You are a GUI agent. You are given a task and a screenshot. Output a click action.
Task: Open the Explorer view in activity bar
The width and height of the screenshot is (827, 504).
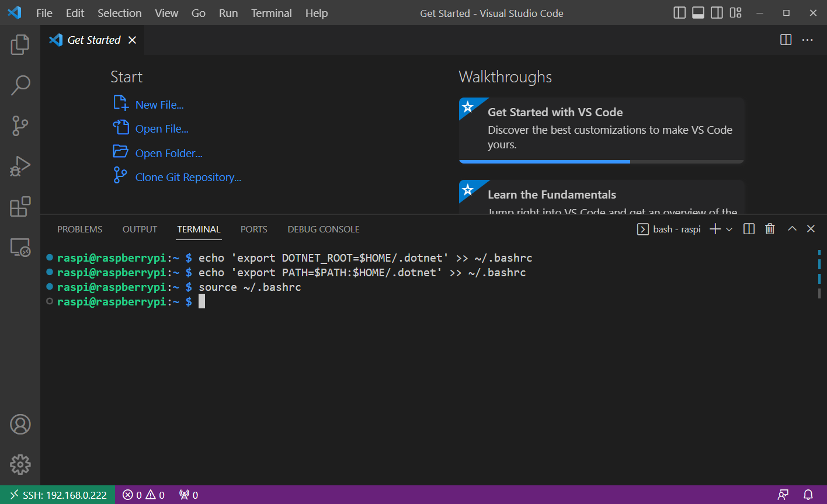point(20,44)
